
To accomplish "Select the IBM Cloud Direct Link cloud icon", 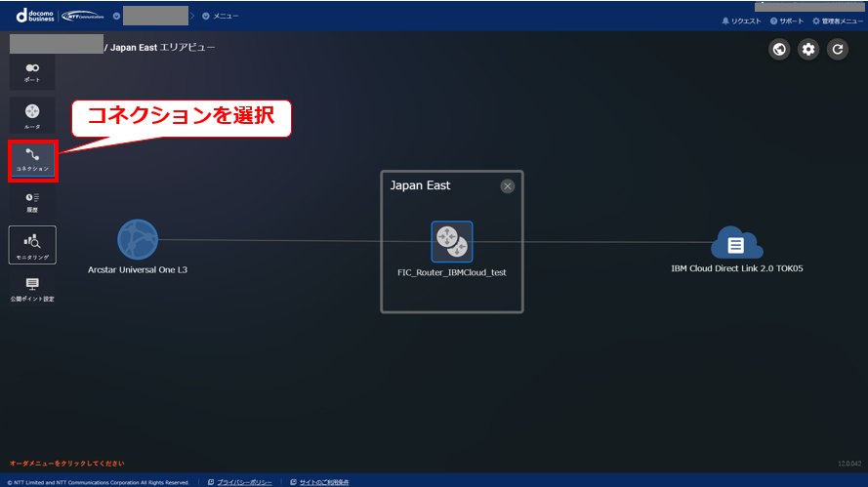I will [x=736, y=242].
